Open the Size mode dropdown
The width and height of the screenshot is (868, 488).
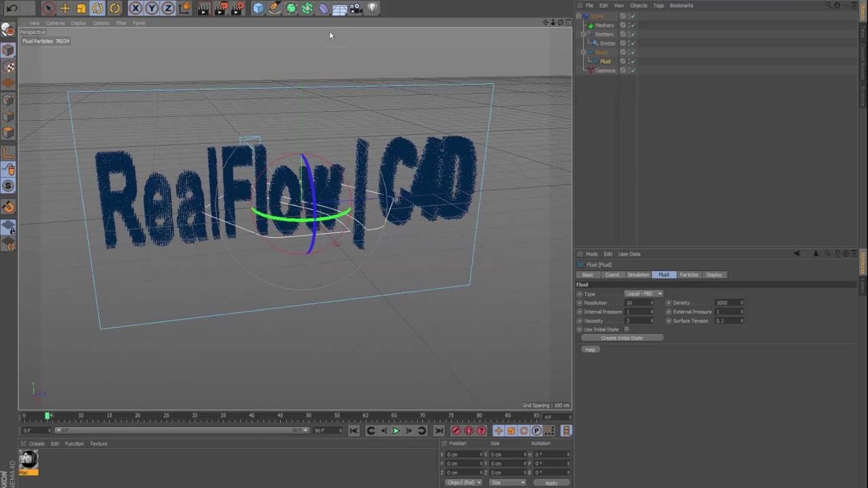pos(508,483)
